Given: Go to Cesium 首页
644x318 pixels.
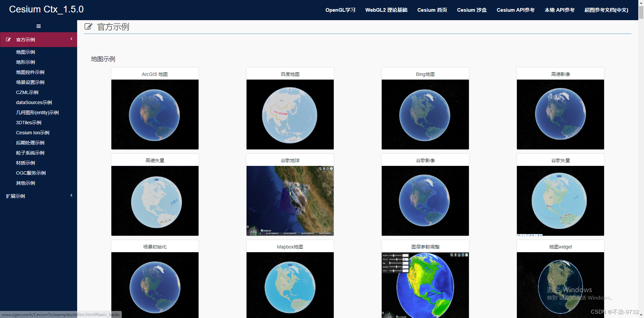Looking at the screenshot, I should (x=432, y=10).
